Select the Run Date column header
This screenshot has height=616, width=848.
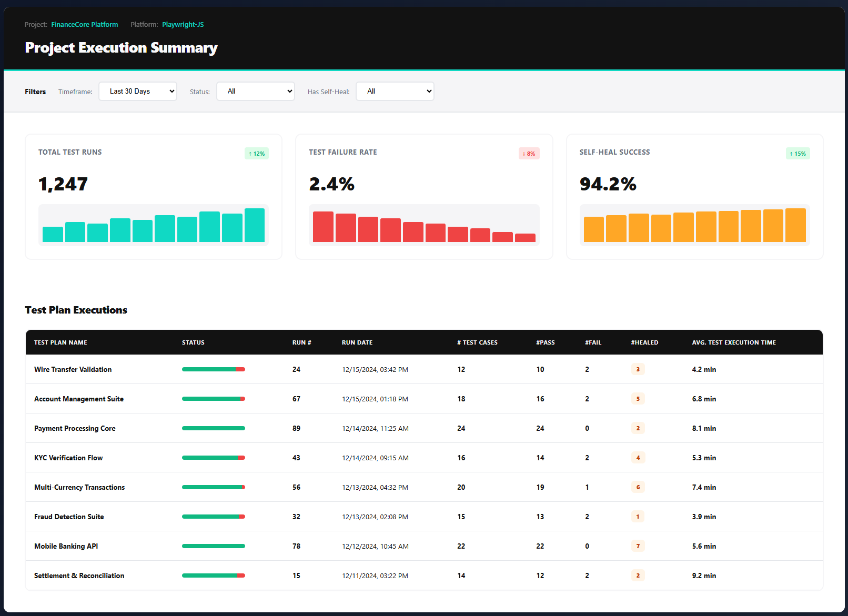click(357, 342)
